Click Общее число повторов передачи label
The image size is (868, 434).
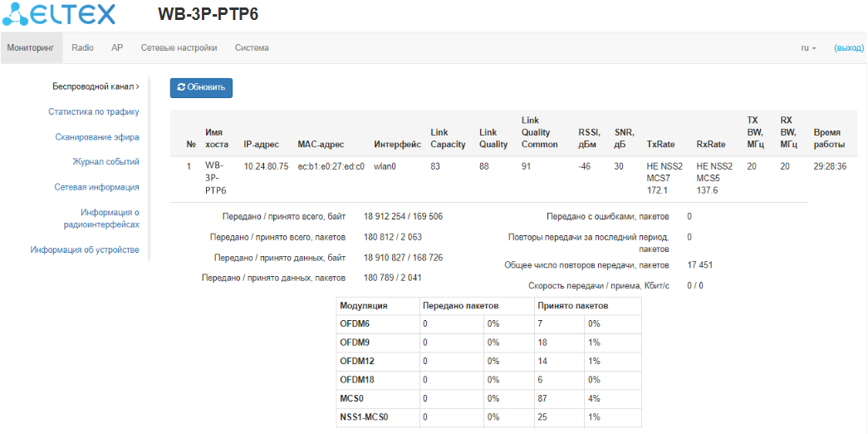pos(586,265)
